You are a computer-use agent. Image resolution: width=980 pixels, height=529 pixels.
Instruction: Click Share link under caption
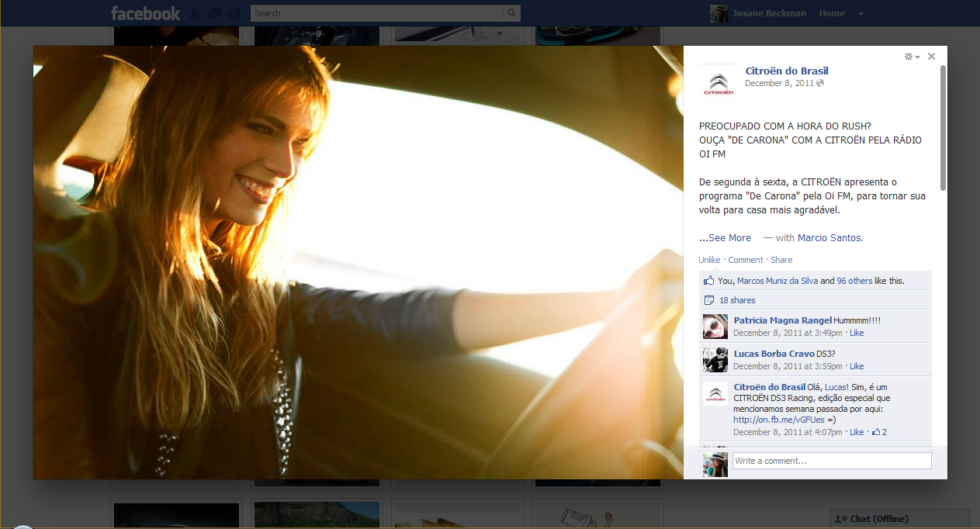(x=781, y=260)
